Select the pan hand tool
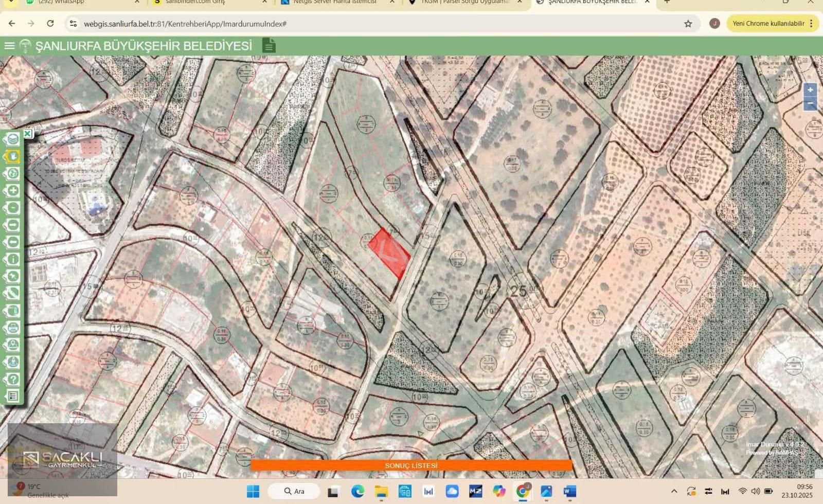The image size is (823, 504). [x=12, y=156]
